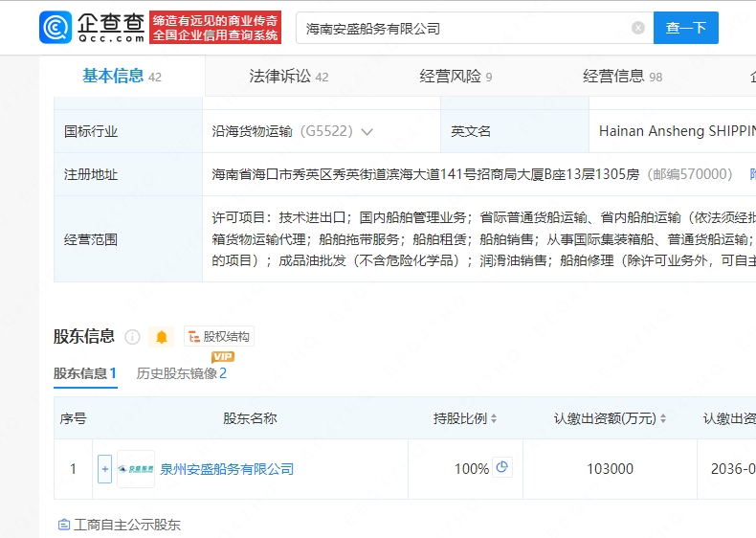Expand the 沿海货物运输 industry chevron
756x538 pixels.
[x=367, y=132]
